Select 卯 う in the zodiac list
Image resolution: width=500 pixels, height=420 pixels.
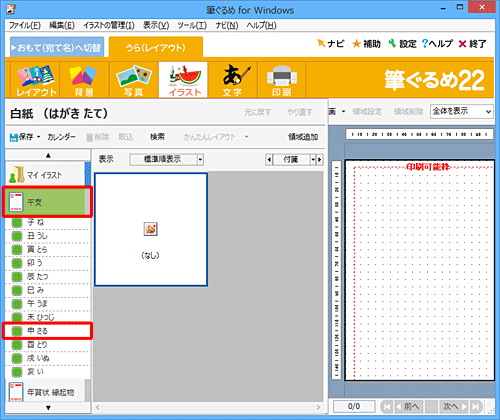click(x=48, y=263)
